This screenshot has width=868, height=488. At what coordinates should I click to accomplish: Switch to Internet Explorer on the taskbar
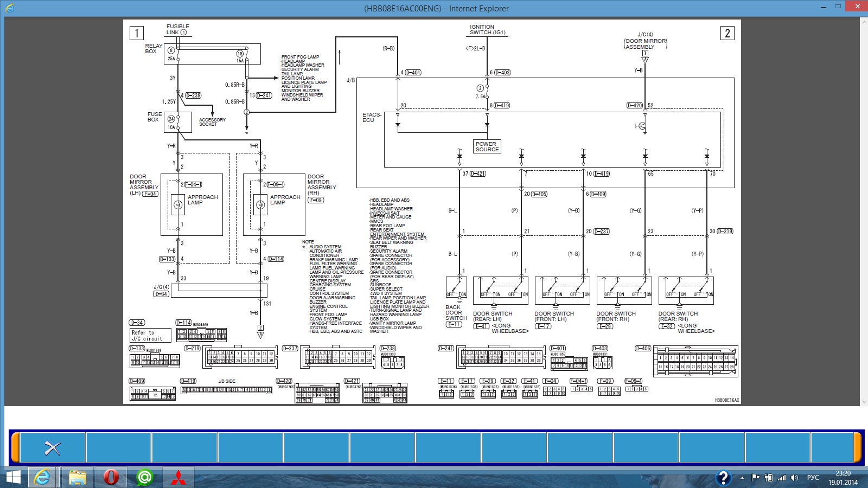click(x=42, y=477)
